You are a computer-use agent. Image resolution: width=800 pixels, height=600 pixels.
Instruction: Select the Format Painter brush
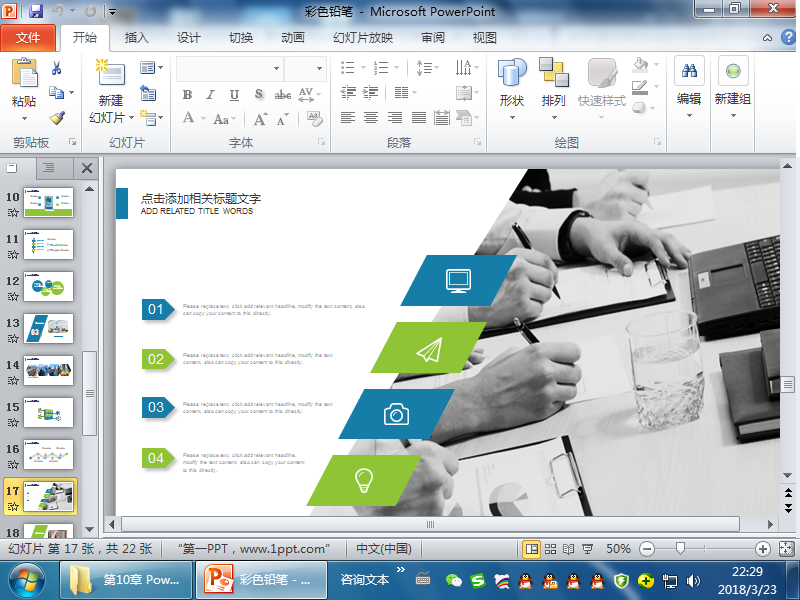coord(57,117)
